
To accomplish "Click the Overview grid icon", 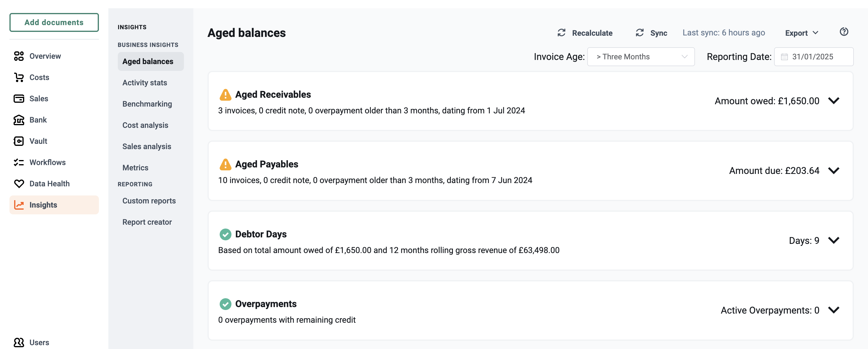I will tap(19, 56).
